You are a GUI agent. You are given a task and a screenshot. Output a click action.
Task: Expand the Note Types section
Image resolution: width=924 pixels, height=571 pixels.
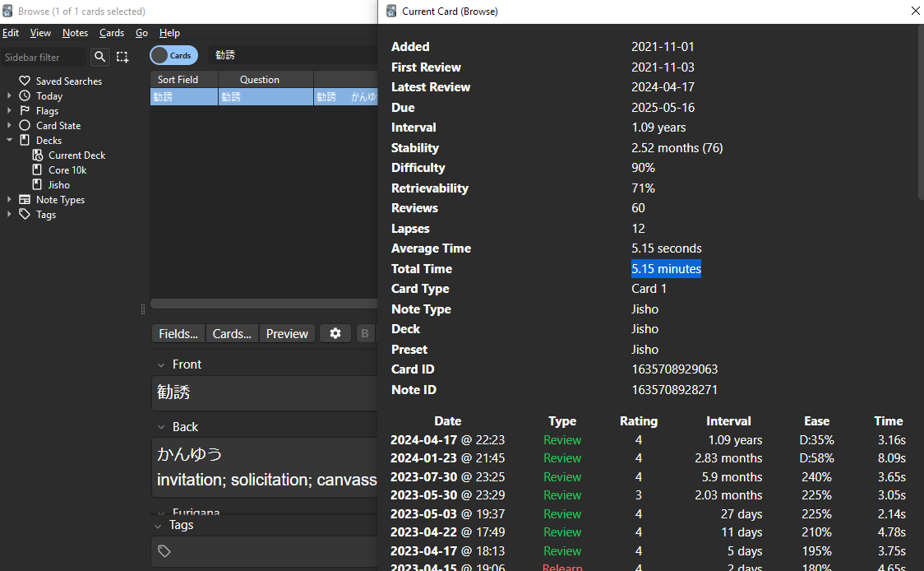click(x=9, y=199)
